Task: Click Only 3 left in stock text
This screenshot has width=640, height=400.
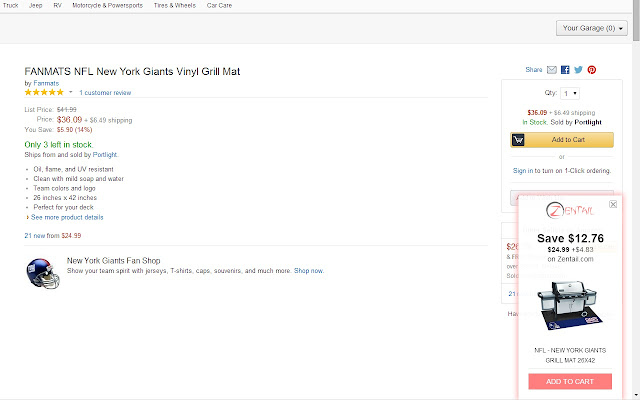Action: [x=59, y=144]
